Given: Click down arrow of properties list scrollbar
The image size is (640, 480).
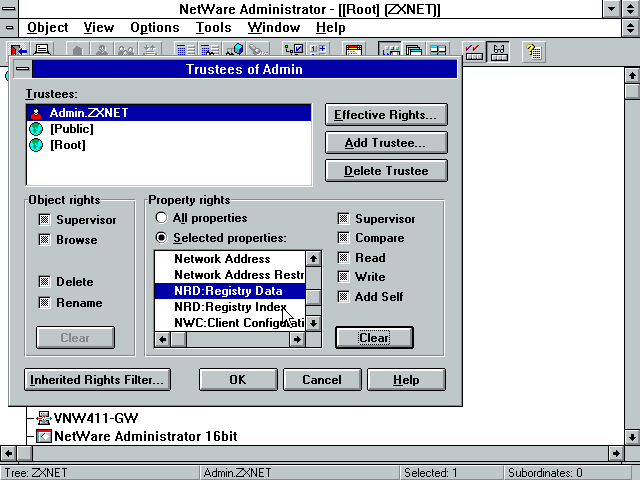Looking at the screenshot, I should click(313, 323).
